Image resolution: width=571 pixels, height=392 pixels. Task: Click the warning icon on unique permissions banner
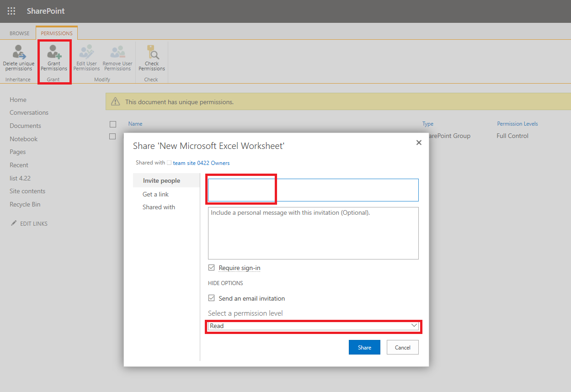(115, 101)
